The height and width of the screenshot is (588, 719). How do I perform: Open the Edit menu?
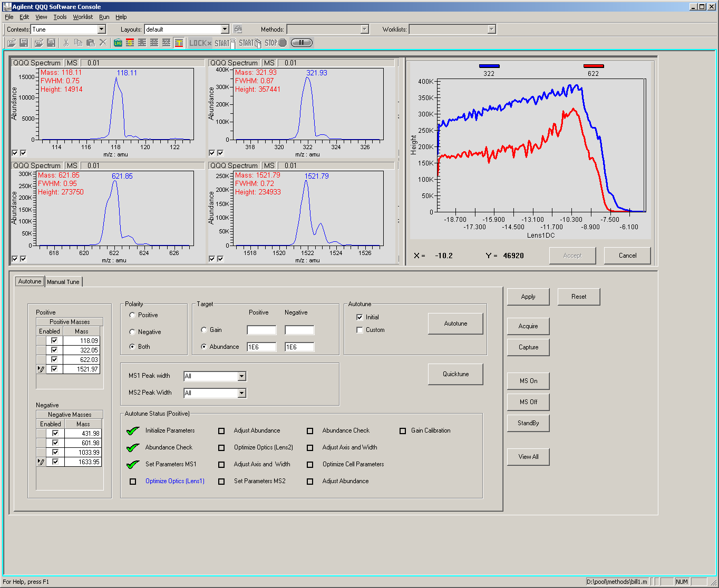[x=24, y=17]
